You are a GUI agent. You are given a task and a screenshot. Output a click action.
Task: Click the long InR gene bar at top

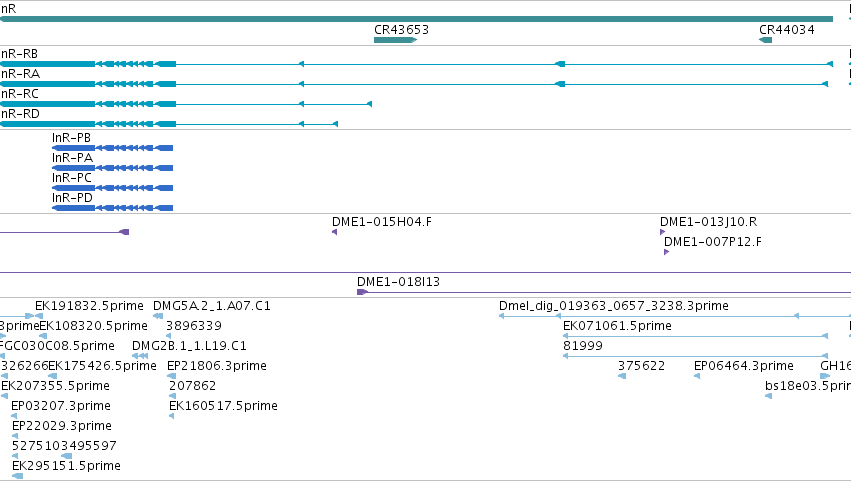[x=416, y=20]
